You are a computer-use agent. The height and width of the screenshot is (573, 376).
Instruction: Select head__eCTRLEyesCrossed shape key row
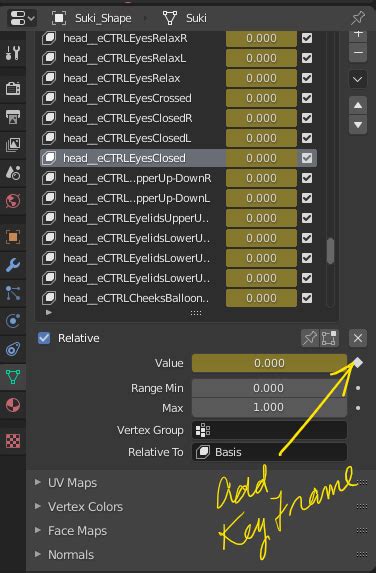(x=178, y=98)
